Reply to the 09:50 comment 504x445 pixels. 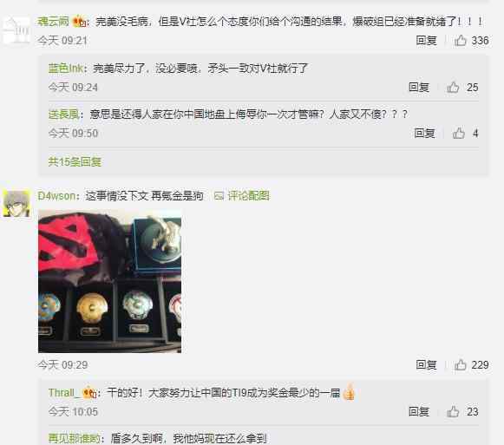424,133
